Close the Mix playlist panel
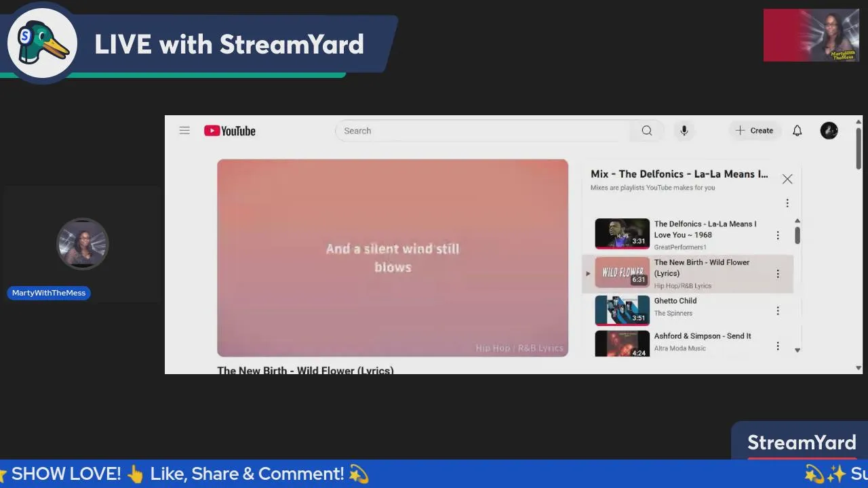 (787, 179)
